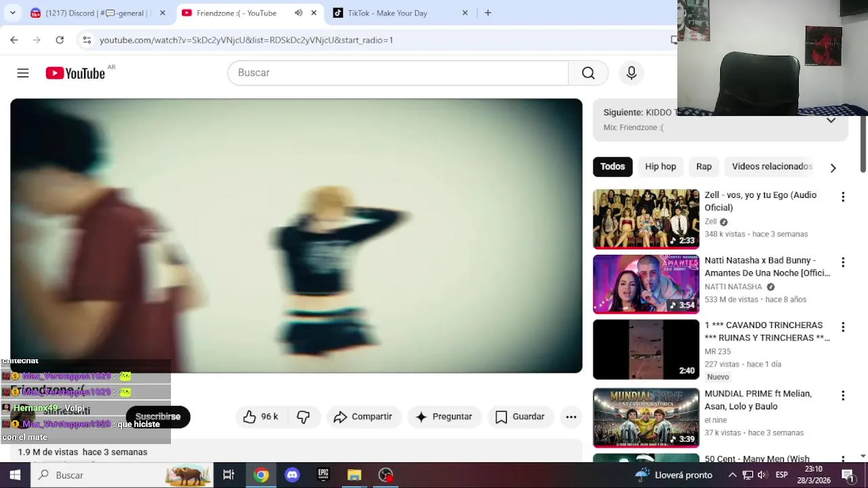Go to MR 235 channel name
This screenshot has height=488, width=868.
[x=717, y=352]
